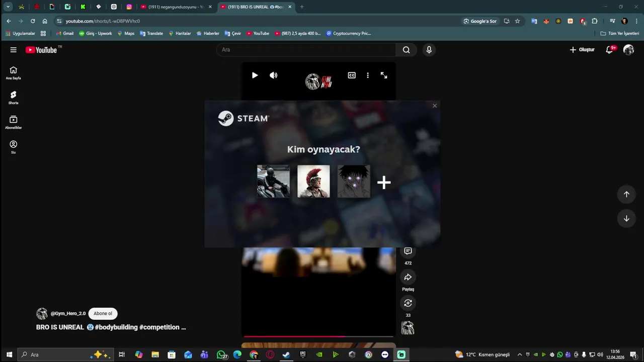Open the sound source thumbnail under remix
644x362 pixels.
[x=408, y=328]
